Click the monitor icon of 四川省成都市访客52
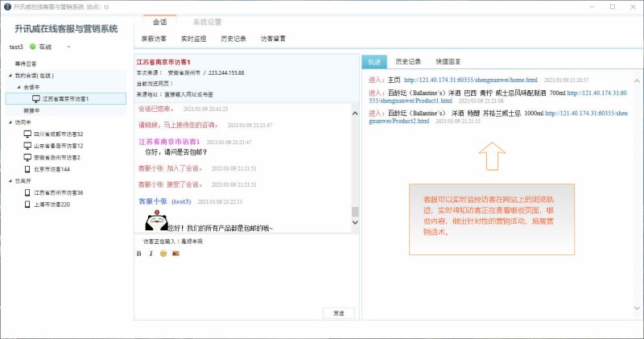 tap(27, 134)
